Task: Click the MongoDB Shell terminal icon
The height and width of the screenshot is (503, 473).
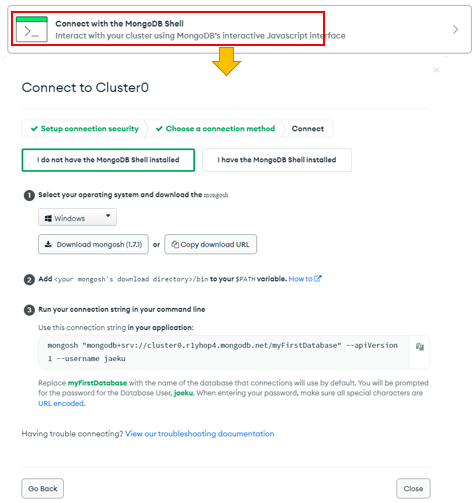Action: click(32, 29)
